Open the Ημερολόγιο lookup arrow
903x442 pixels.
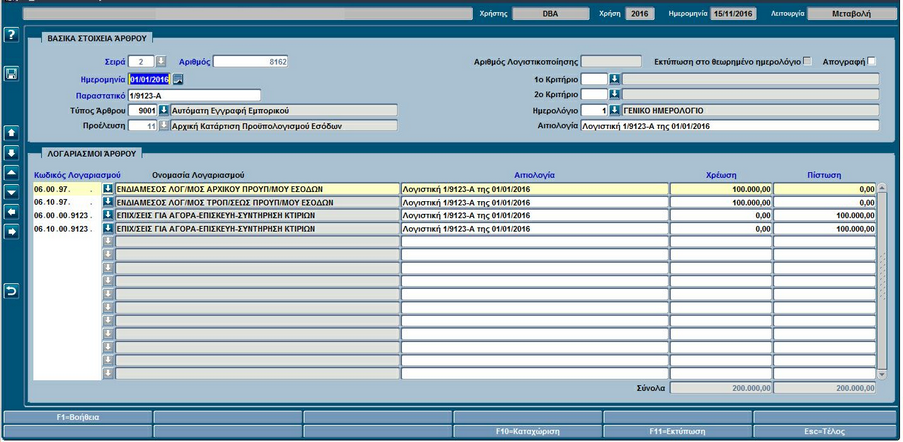click(614, 110)
